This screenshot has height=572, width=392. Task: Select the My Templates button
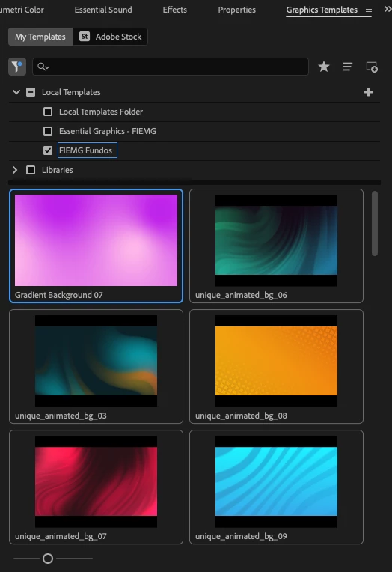[x=40, y=37]
